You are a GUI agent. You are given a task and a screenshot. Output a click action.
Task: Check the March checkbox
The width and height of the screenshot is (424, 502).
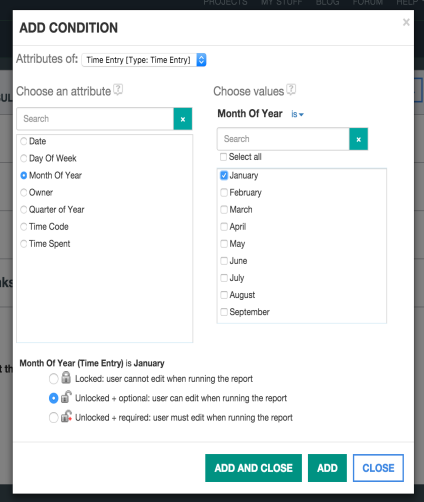(x=224, y=210)
